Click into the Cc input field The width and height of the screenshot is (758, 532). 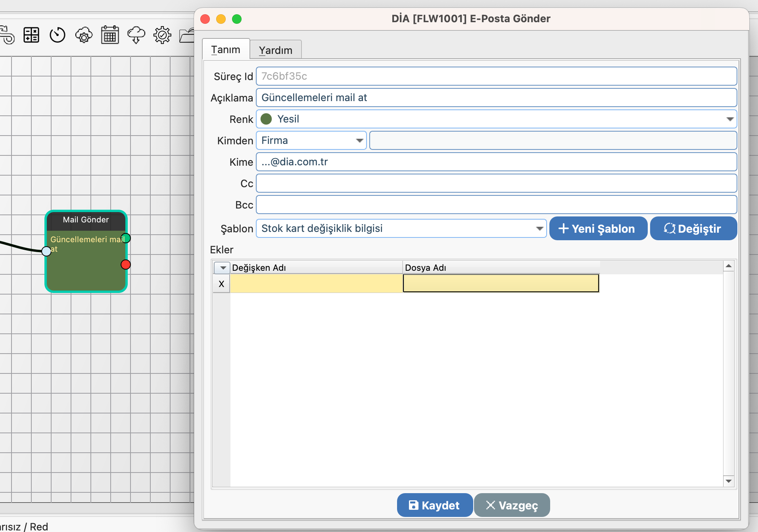click(496, 184)
